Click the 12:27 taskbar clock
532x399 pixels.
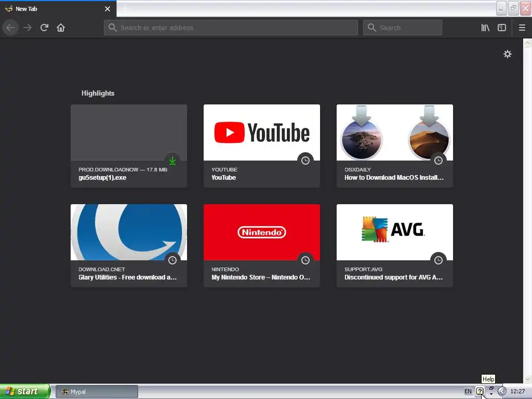point(517,391)
